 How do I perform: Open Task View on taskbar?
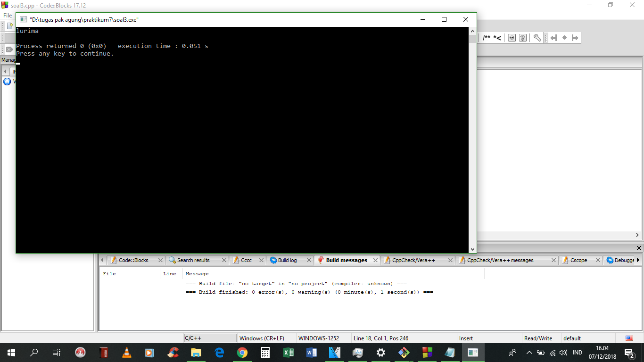coord(57,353)
